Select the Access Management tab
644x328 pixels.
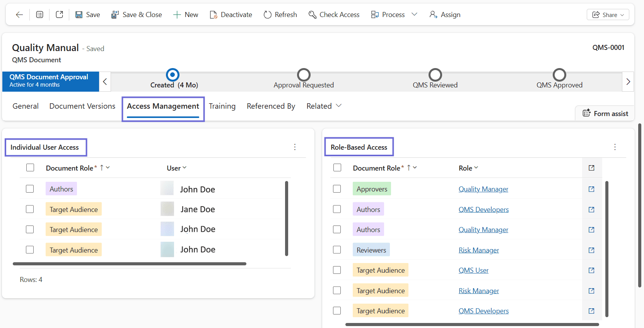(163, 106)
